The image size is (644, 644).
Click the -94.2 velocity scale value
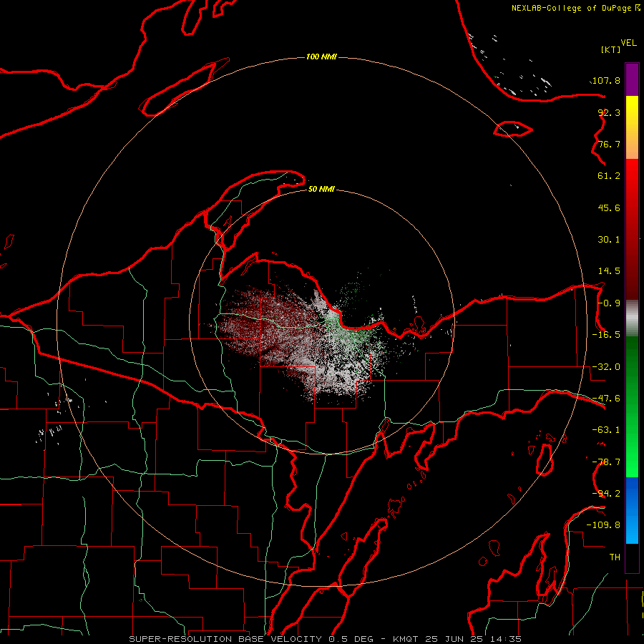coord(606,494)
